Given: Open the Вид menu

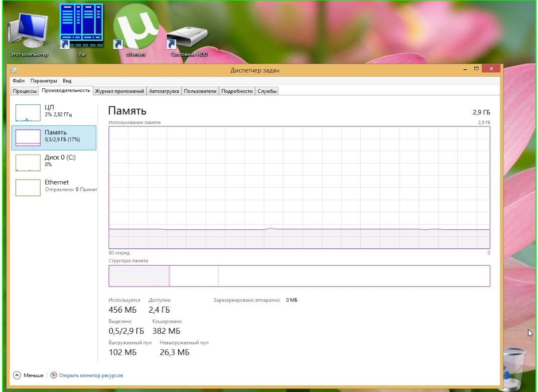Looking at the screenshot, I should pos(67,81).
